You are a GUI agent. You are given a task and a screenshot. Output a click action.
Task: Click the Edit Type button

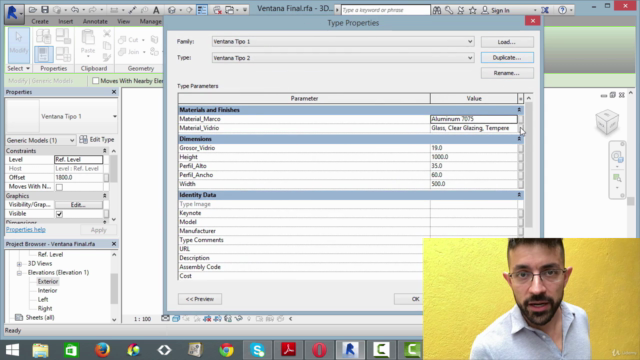coord(97,140)
